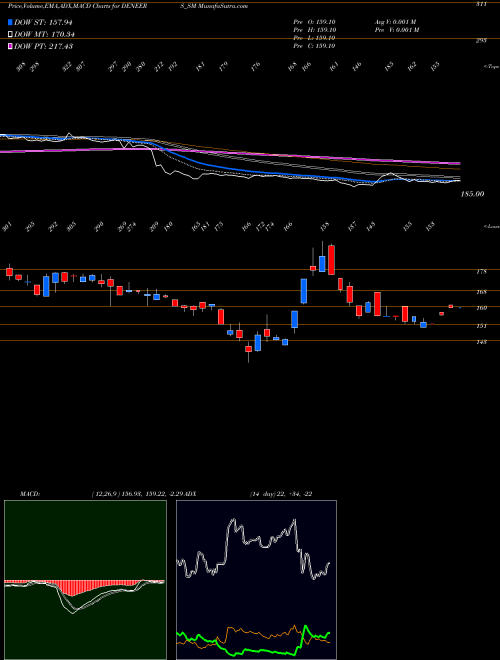Click the 311 price axis label
The height and width of the screenshot is (660, 500).
(481, 4)
